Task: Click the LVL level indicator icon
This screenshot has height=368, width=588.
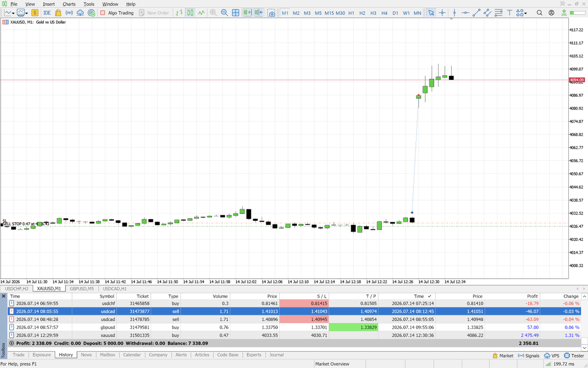Action: coord(564,13)
